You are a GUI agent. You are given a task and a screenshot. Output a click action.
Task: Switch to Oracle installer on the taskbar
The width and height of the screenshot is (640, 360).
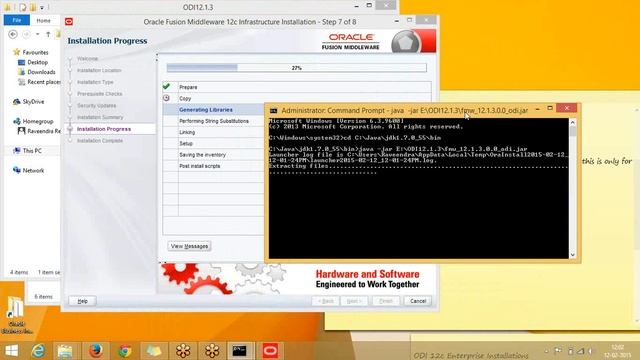[270, 351]
